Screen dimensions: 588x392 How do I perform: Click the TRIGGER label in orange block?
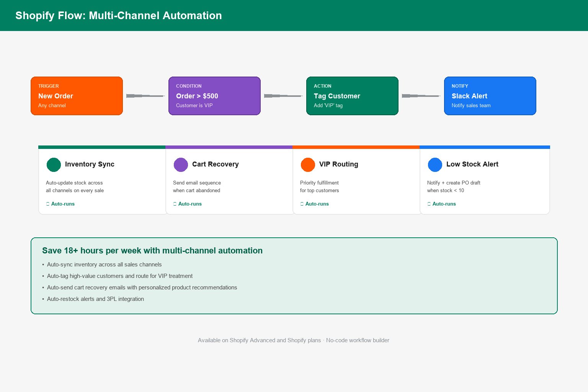[x=49, y=86]
